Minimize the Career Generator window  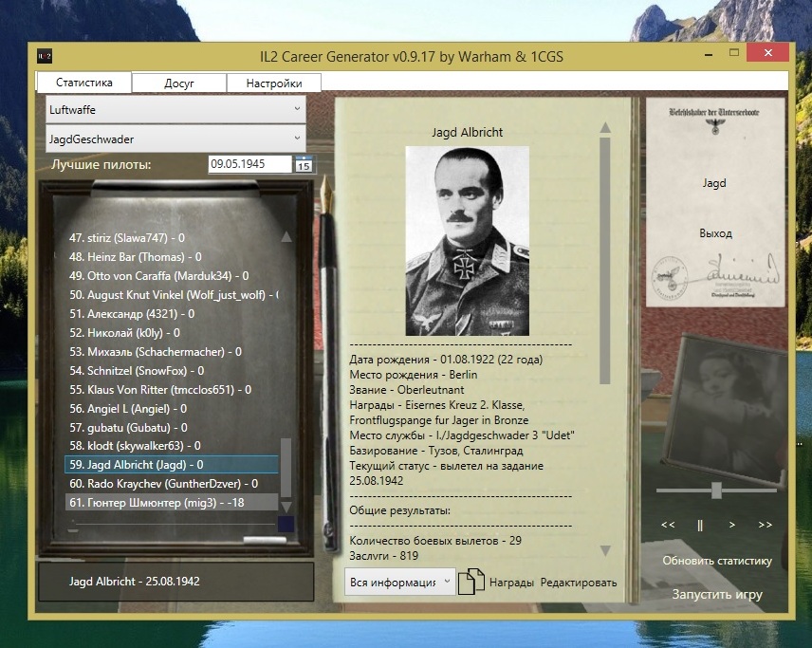709,54
